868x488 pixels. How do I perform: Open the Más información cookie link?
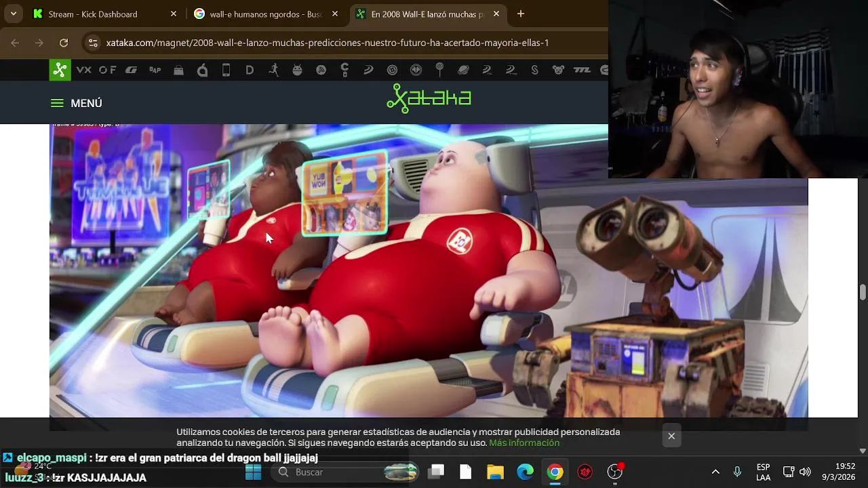(x=524, y=443)
